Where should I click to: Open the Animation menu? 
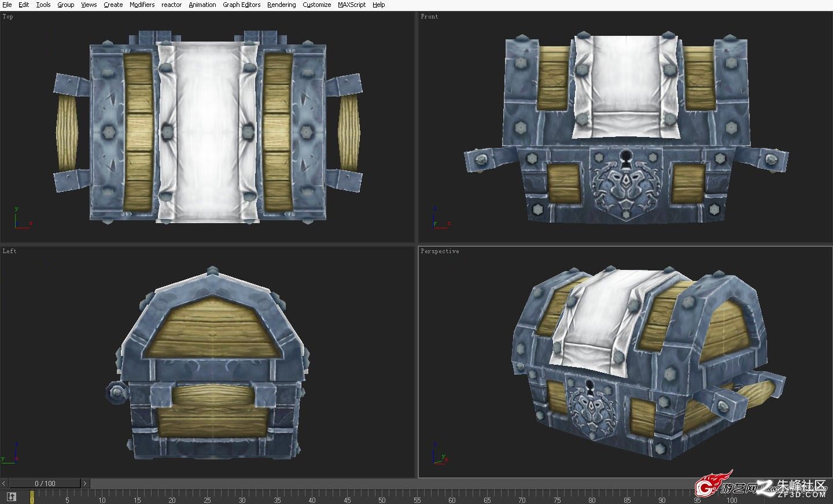202,5
